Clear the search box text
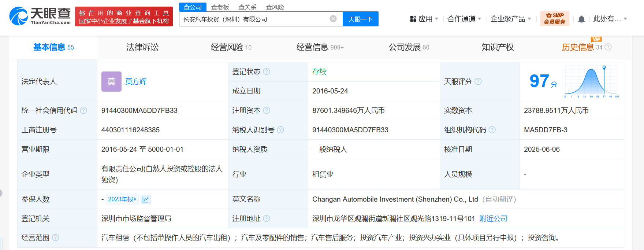 coord(333,19)
